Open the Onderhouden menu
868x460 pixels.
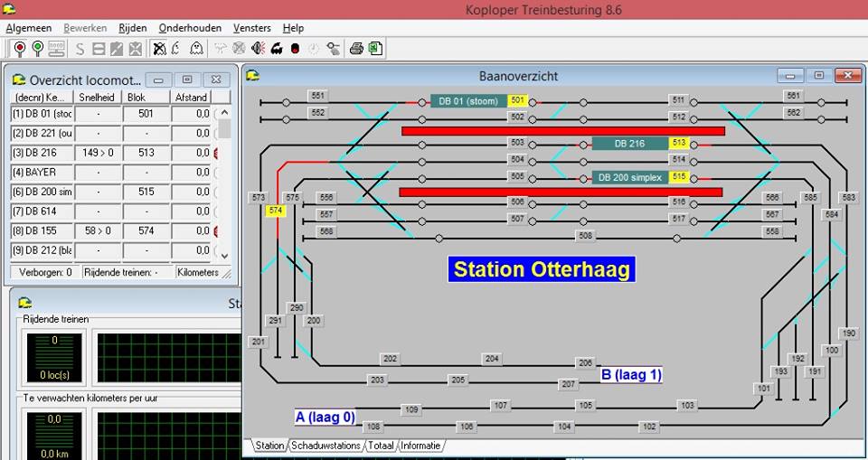(190, 28)
